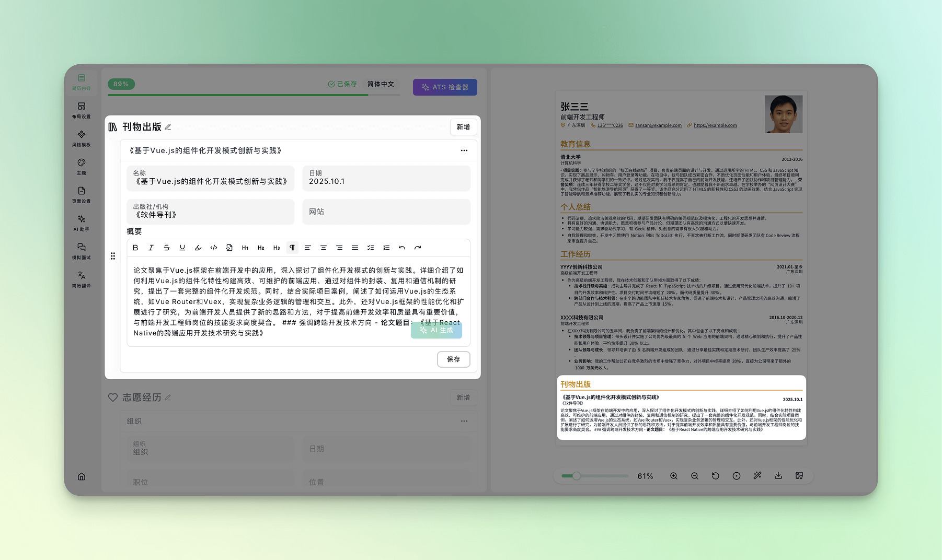The width and height of the screenshot is (942, 560).
Task: Open the 简体中文 language dropdown
Action: point(381,84)
